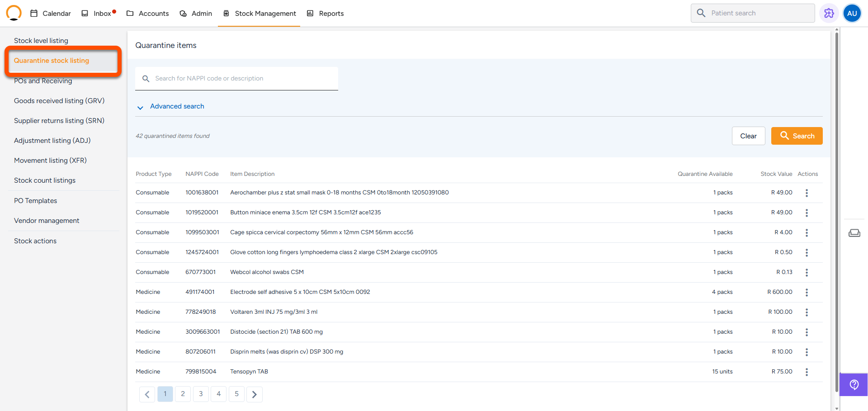Open the couch icon on right sidebar
Image resolution: width=868 pixels, height=411 pixels.
[854, 233]
